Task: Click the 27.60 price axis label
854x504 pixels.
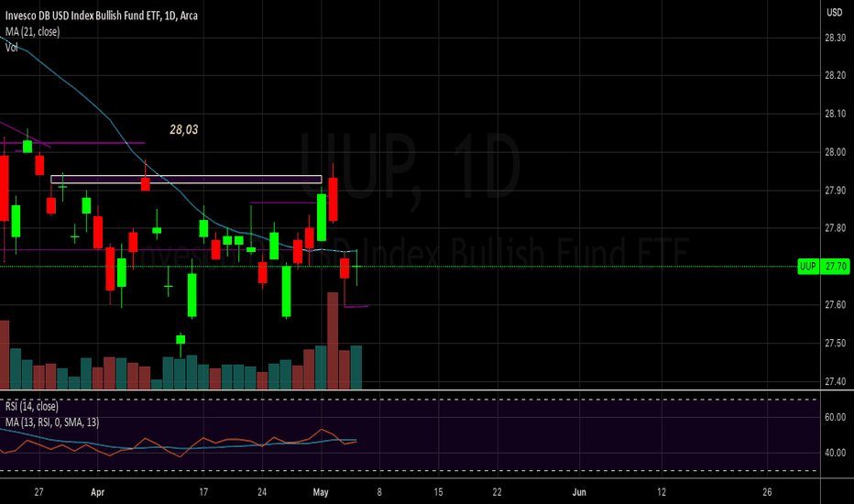Action: (x=835, y=304)
